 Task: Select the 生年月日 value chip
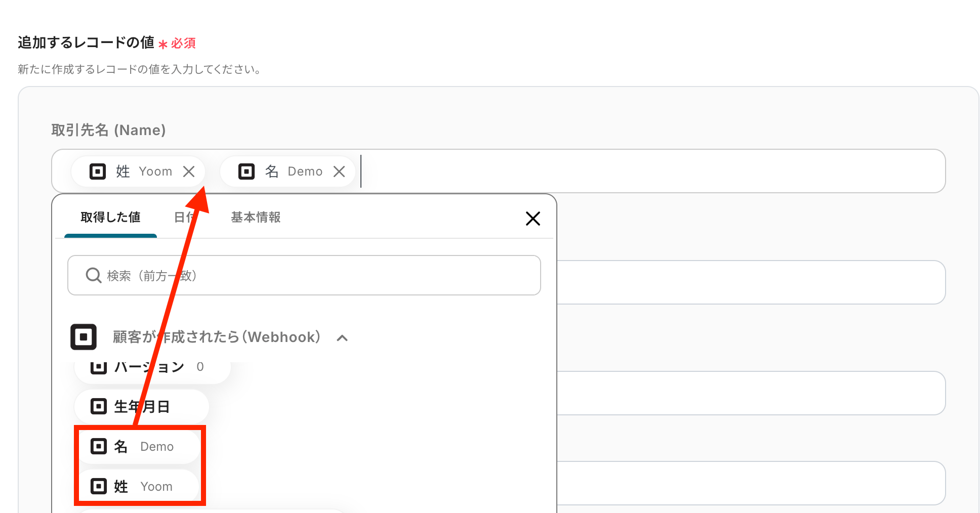click(142, 406)
